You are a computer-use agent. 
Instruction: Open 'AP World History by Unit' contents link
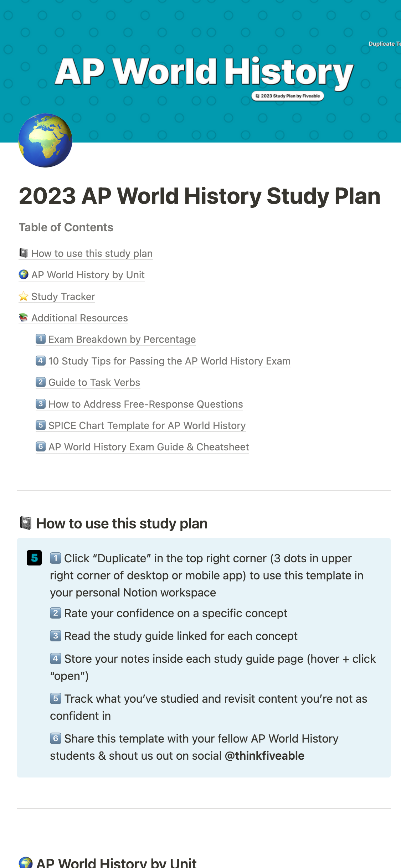tap(88, 275)
